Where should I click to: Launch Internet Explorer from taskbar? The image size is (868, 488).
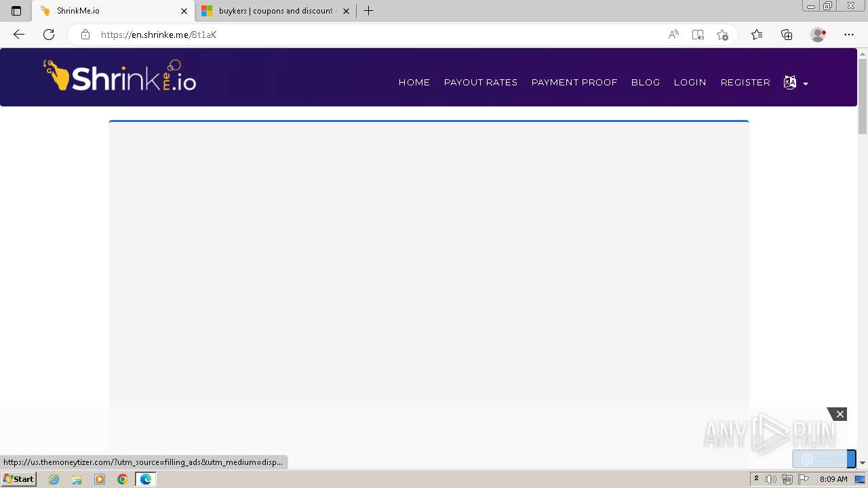54,479
